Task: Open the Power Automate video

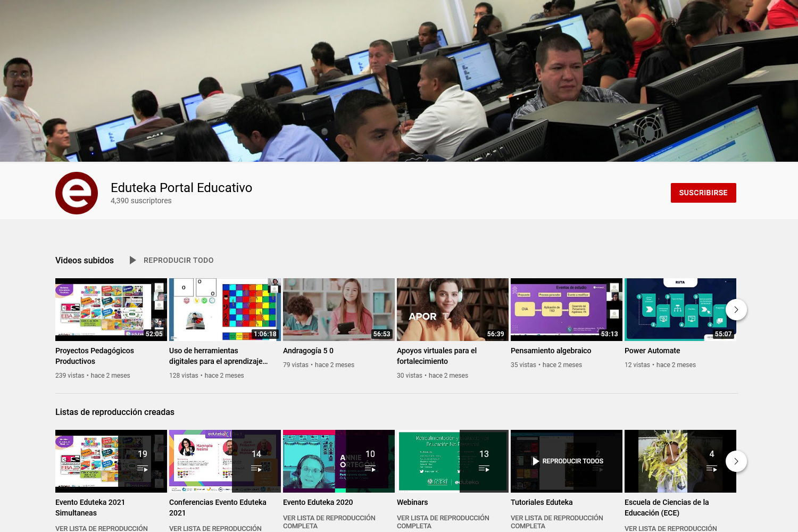Action: click(652, 351)
